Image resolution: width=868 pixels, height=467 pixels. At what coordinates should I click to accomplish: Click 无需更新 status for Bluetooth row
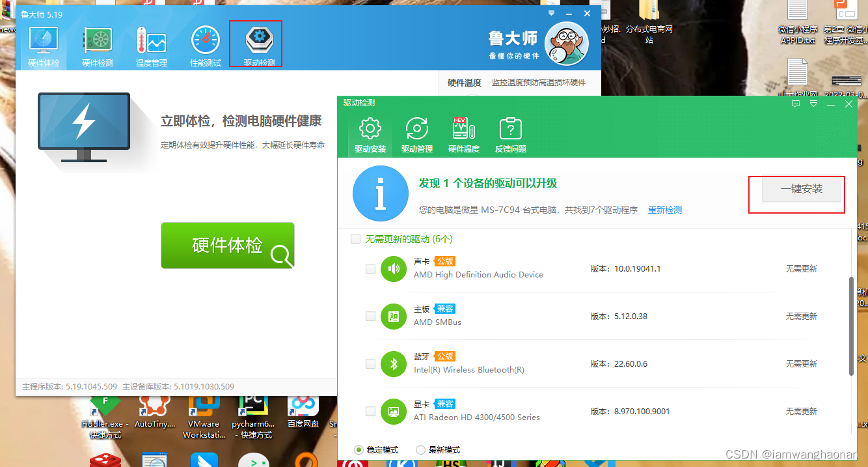[x=801, y=363]
